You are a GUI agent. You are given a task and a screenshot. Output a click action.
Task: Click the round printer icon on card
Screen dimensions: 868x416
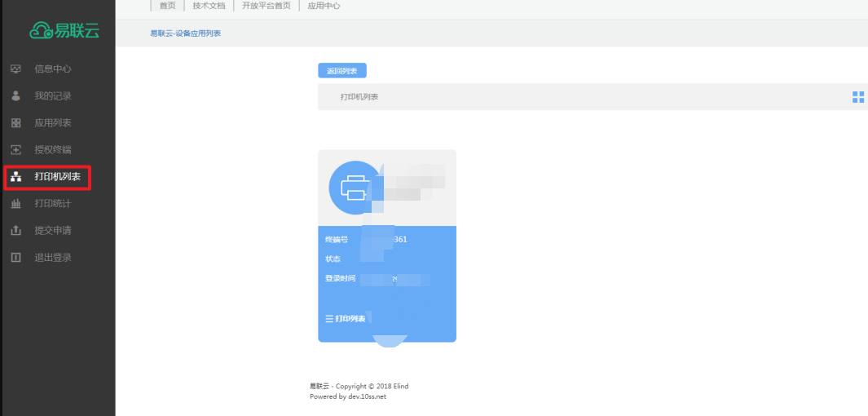[x=355, y=188]
